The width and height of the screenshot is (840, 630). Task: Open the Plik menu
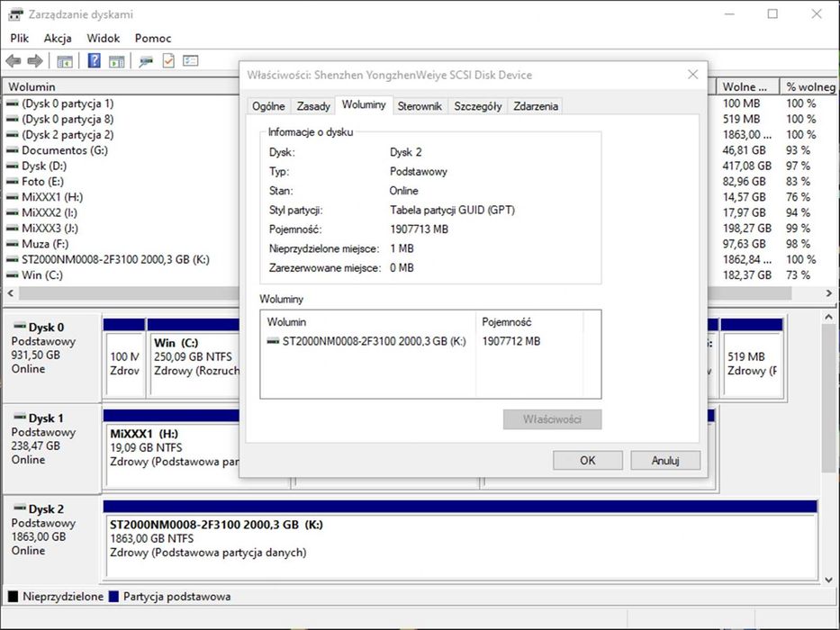tap(19, 38)
